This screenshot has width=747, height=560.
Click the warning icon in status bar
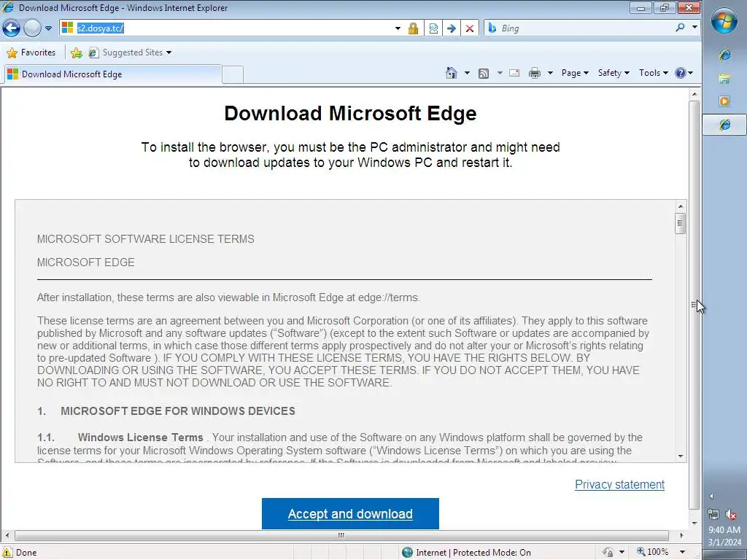point(7,553)
